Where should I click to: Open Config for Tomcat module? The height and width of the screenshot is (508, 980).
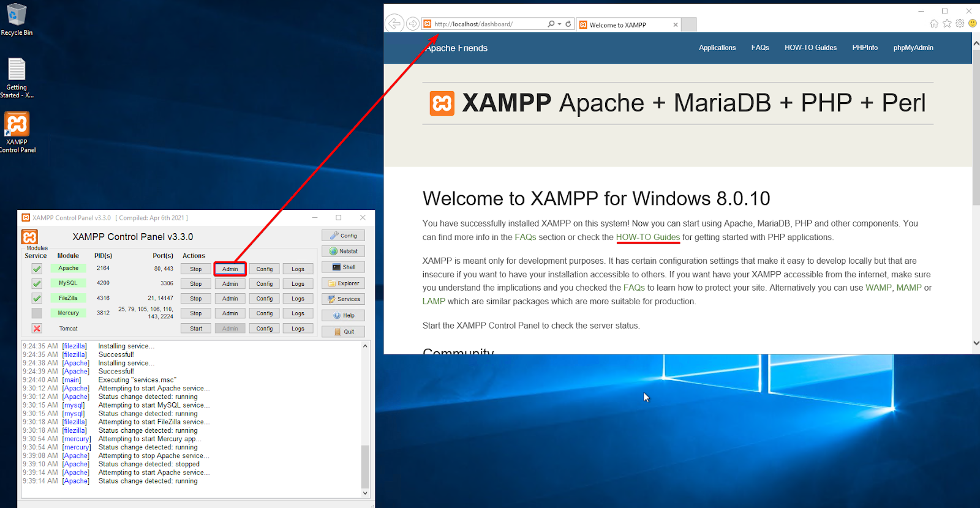pyautogui.click(x=265, y=329)
